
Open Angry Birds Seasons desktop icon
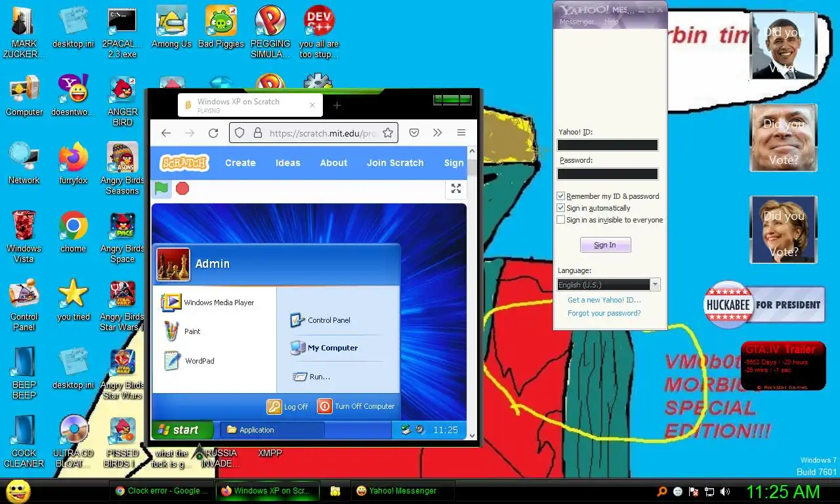122,169
